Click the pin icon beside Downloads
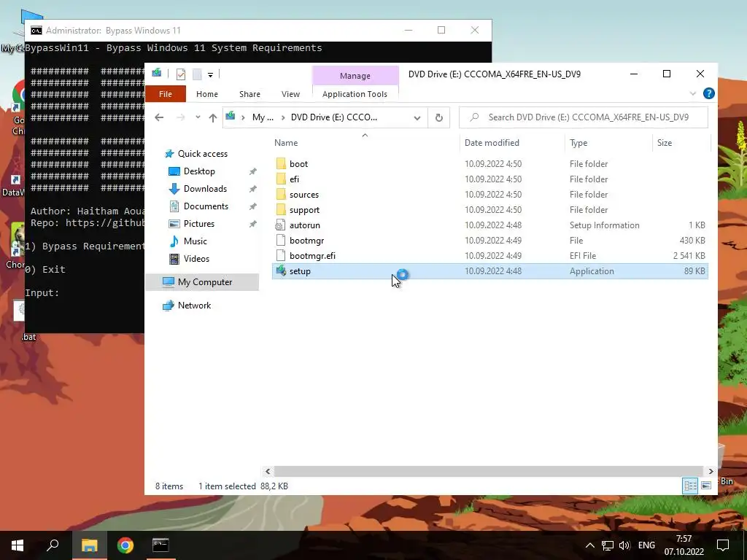The height and width of the screenshot is (560, 747). (253, 189)
